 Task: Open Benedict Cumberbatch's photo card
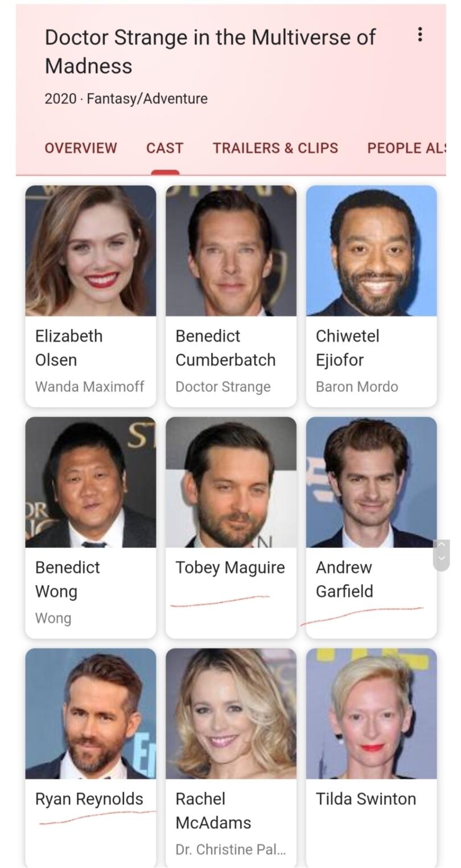pos(231,250)
